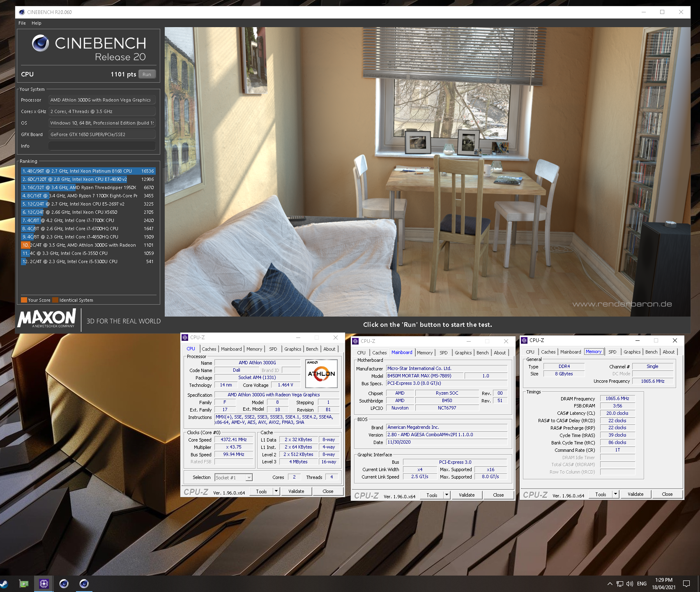This screenshot has width=700, height=592.
Task: Open the Help menu in Cinebench
Action: click(x=37, y=23)
